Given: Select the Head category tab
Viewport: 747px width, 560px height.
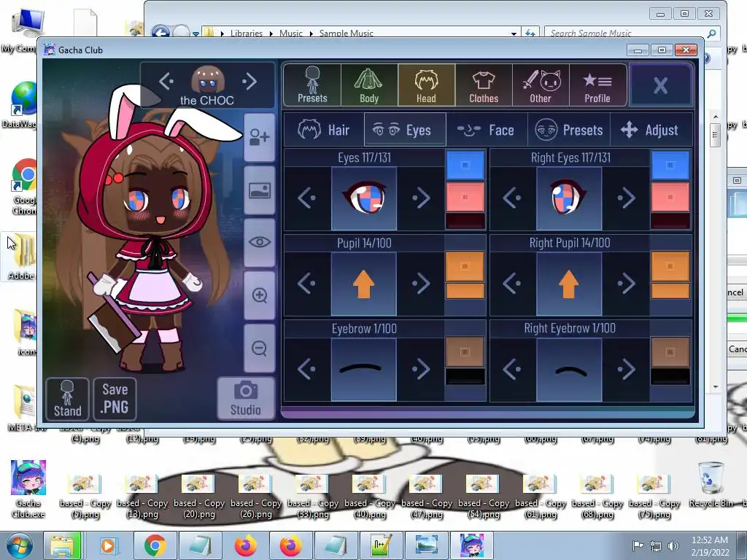Looking at the screenshot, I should [426, 85].
